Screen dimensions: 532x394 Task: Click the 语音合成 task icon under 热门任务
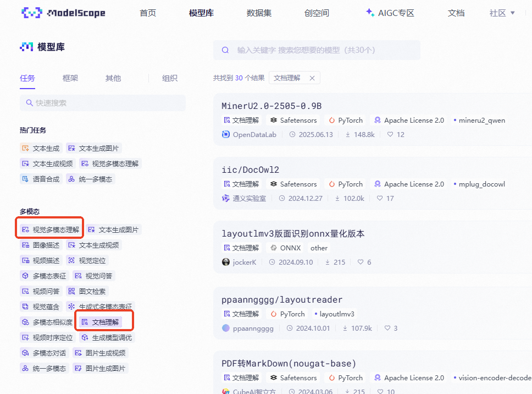tap(25, 179)
